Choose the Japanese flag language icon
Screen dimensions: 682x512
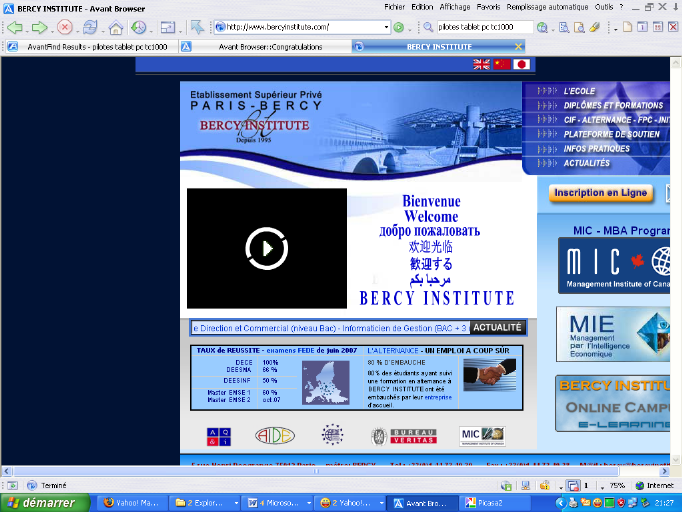coord(521,64)
